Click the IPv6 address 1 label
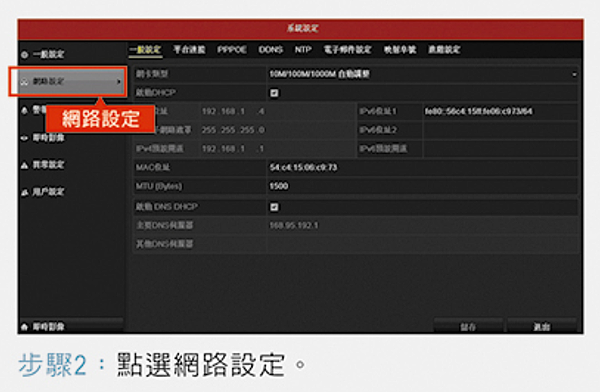Image resolution: width=600 pixels, height=392 pixels. pos(378,111)
